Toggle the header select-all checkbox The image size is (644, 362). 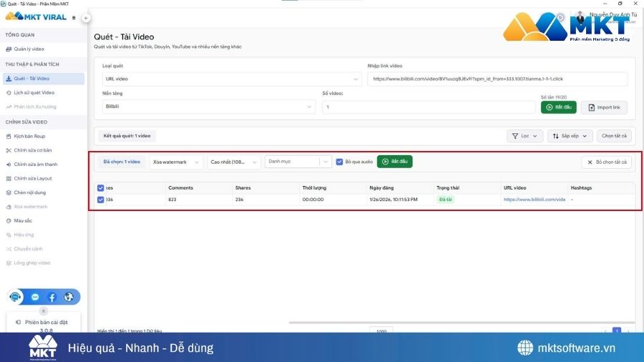pos(101,188)
